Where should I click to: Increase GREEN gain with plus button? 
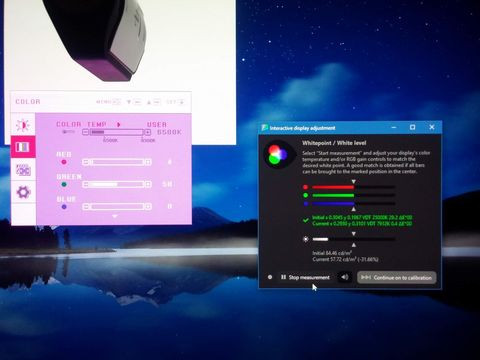(148, 184)
